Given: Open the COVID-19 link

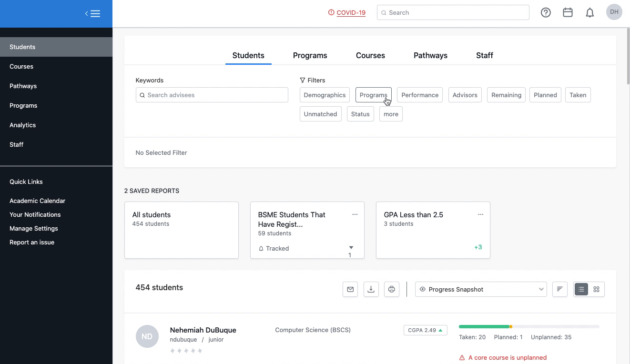Looking at the screenshot, I should (351, 13).
